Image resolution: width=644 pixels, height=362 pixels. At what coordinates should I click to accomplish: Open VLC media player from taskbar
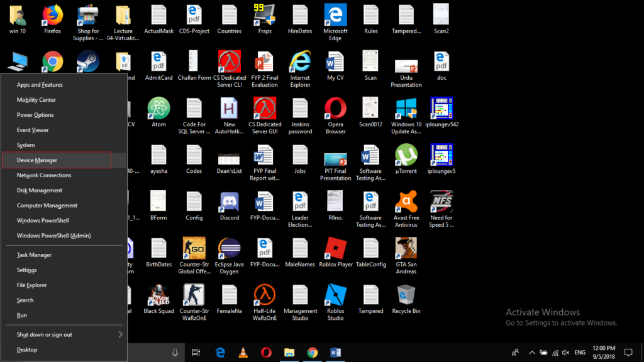click(x=243, y=353)
